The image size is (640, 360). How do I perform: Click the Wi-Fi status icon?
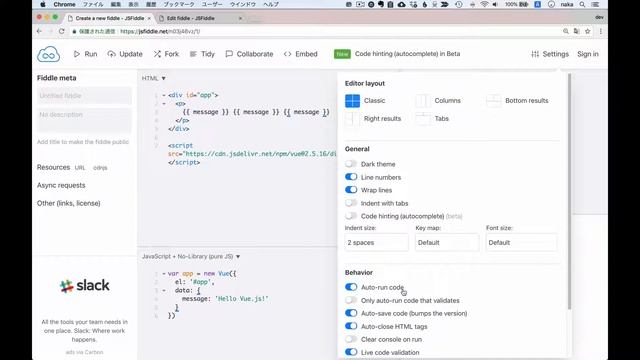coord(484,4)
